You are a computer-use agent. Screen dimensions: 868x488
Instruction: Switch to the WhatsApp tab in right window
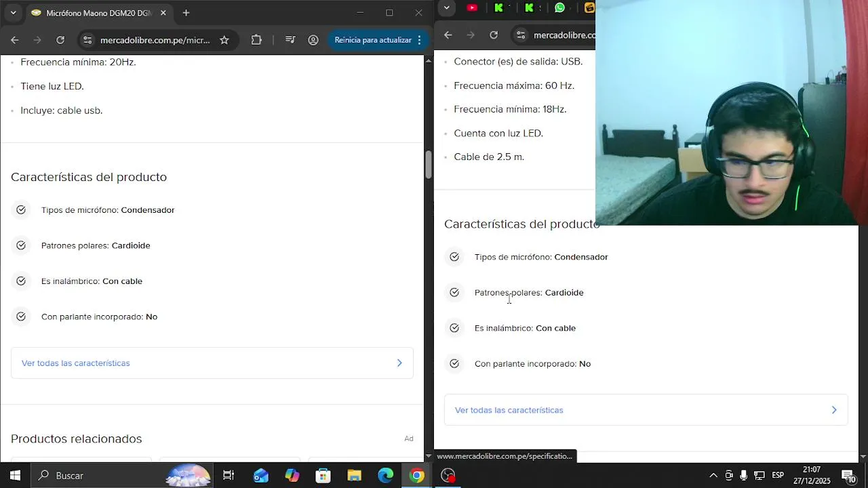pos(559,8)
